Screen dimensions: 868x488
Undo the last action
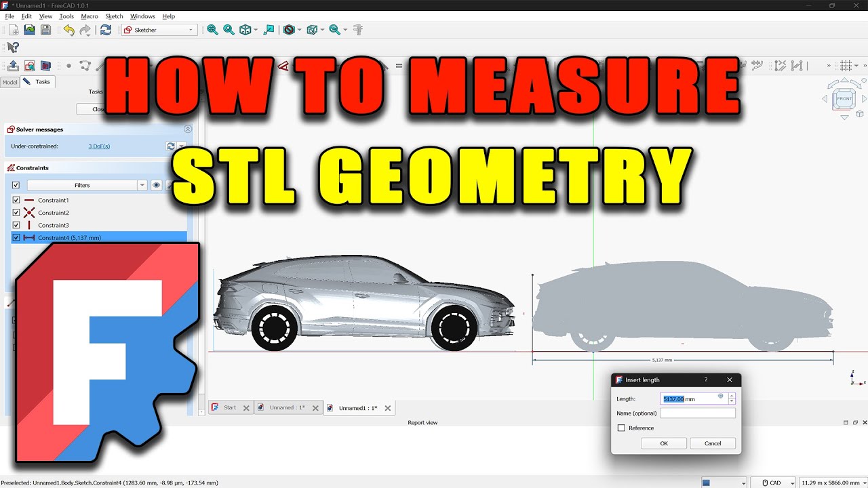[x=68, y=30]
